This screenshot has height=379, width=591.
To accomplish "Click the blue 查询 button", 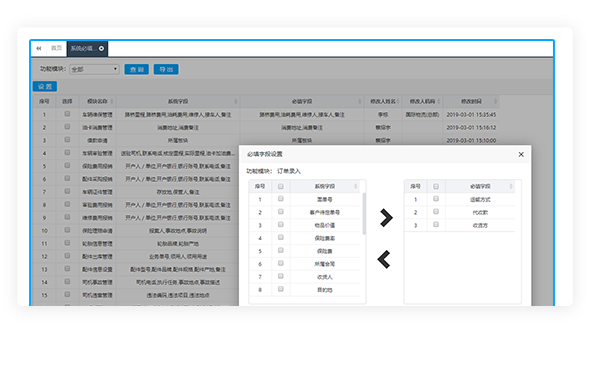I will pyautogui.click(x=136, y=69).
